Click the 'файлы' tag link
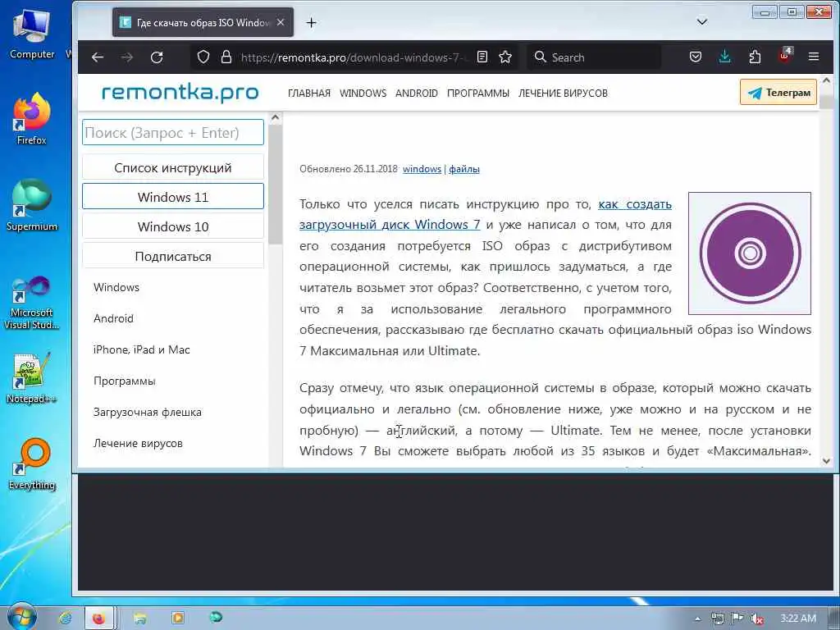The image size is (840, 630). click(464, 169)
